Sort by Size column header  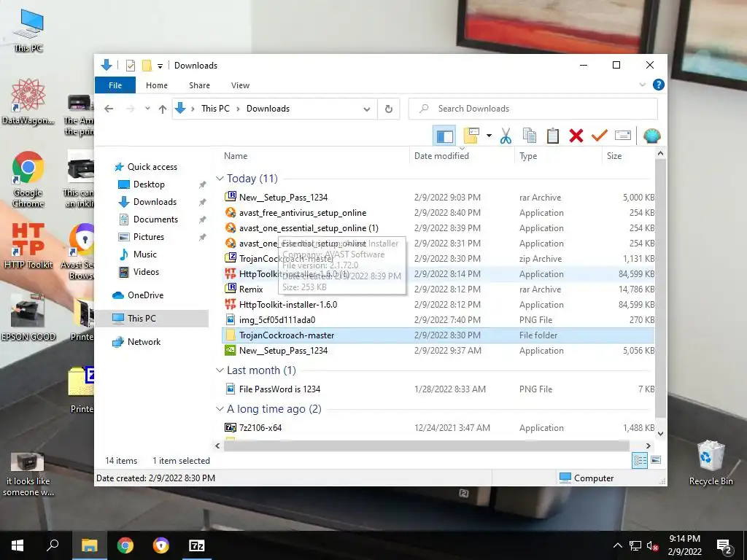pos(628,156)
